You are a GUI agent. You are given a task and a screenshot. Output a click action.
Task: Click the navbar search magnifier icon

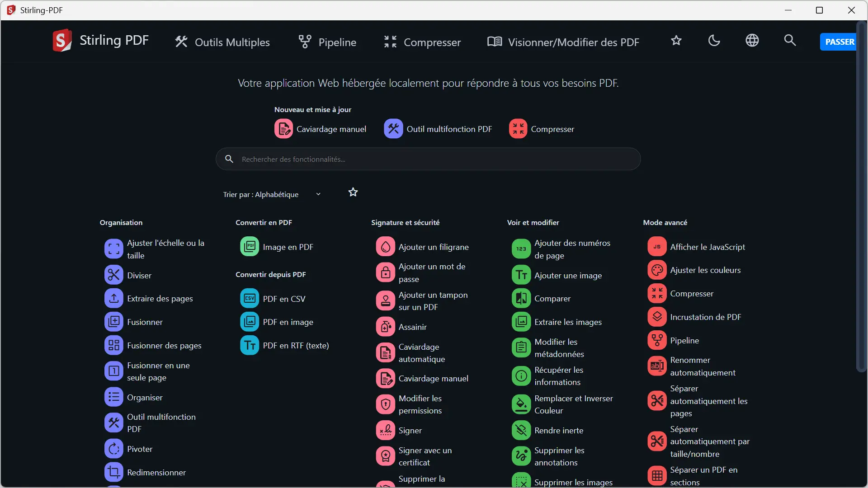click(790, 41)
